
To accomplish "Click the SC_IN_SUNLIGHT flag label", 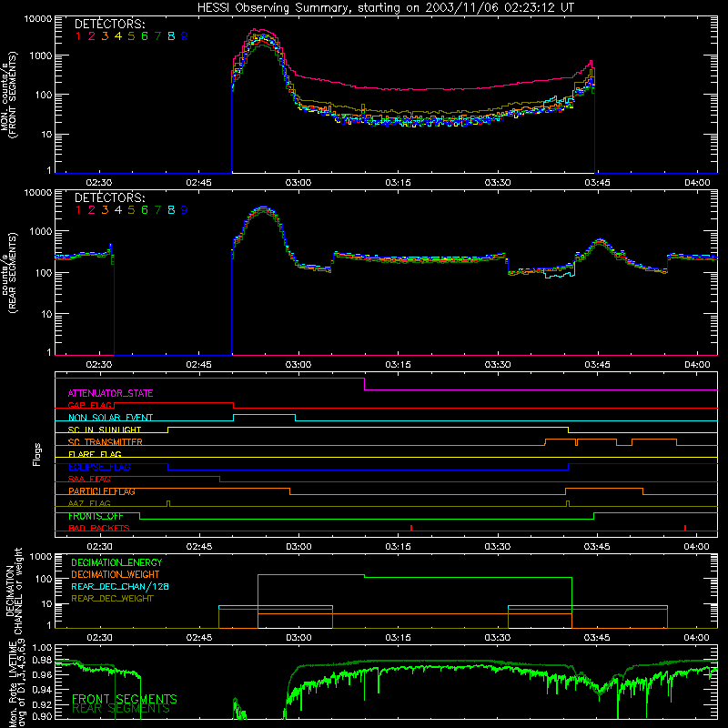I will (105, 430).
